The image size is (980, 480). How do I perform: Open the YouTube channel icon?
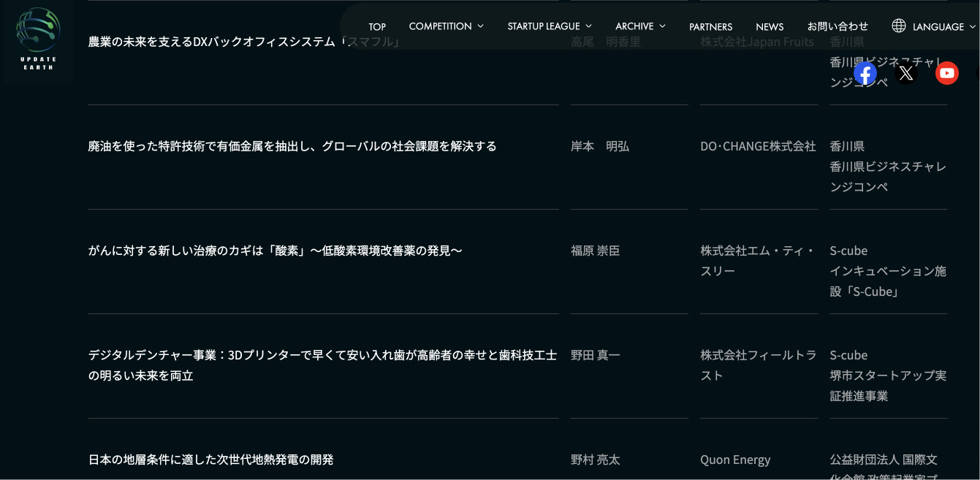(x=947, y=73)
